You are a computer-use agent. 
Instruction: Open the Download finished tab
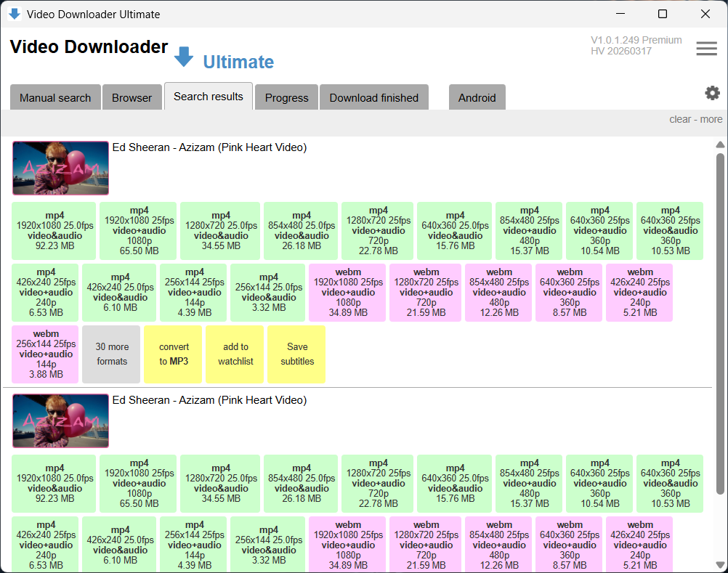click(373, 97)
